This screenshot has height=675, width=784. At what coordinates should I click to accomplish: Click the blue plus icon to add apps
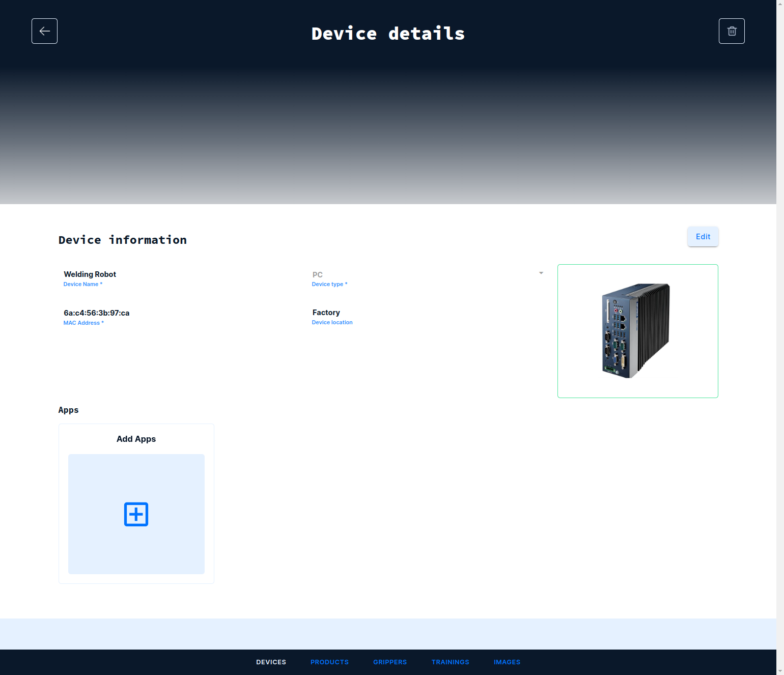136,514
